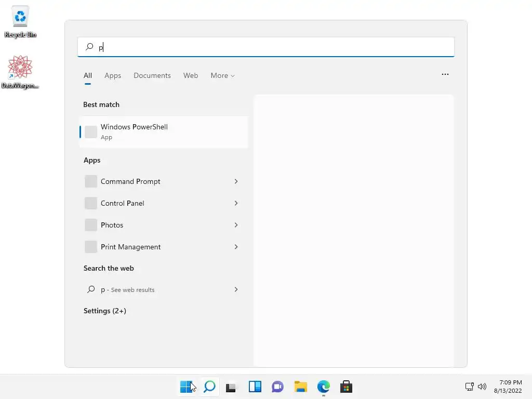Image resolution: width=532 pixels, height=399 pixels.
Task: Select the DataWagon desktop shortcut
Action: [x=20, y=72]
